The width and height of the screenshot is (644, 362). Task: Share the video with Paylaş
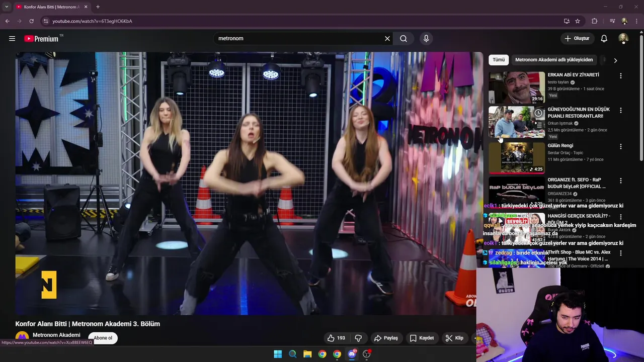click(x=386, y=338)
